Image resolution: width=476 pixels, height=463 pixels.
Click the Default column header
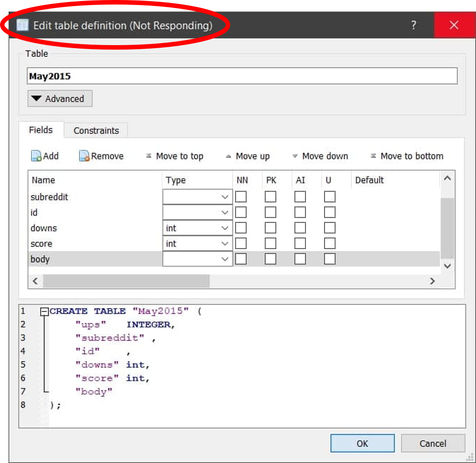396,180
